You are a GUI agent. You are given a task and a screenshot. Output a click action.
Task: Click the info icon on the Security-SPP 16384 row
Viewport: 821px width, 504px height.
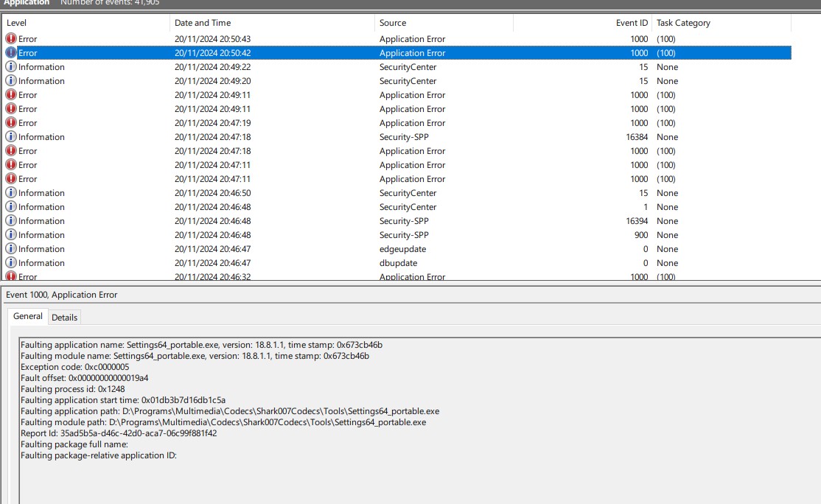(x=11, y=137)
